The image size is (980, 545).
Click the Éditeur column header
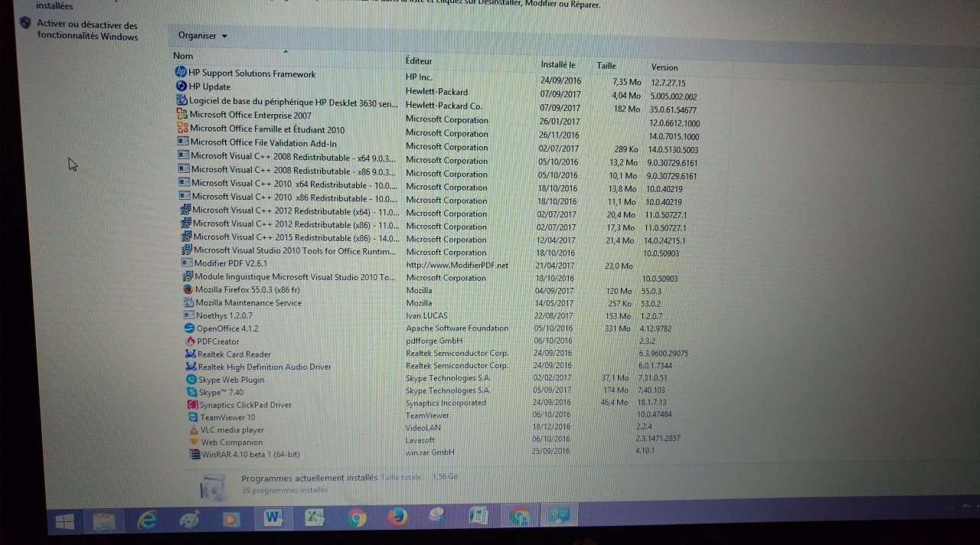pyautogui.click(x=419, y=61)
